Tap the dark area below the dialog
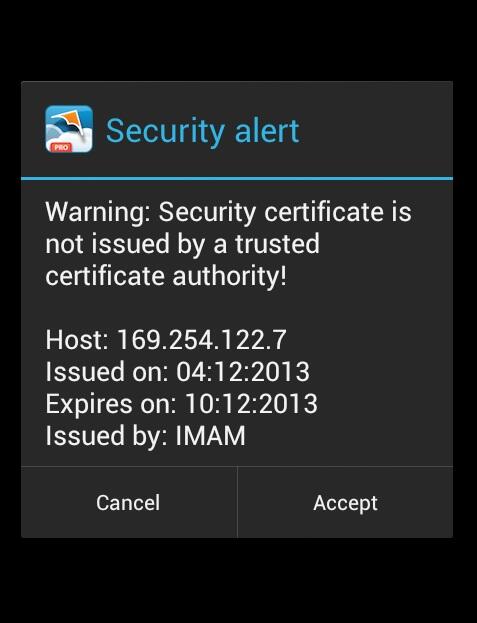Viewport: 477px width, 623px height. pos(238,580)
